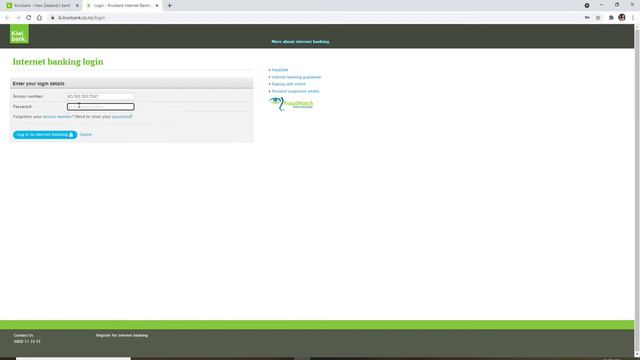Open Register for internet banking footer link
This screenshot has width=640, height=360.
click(122, 335)
